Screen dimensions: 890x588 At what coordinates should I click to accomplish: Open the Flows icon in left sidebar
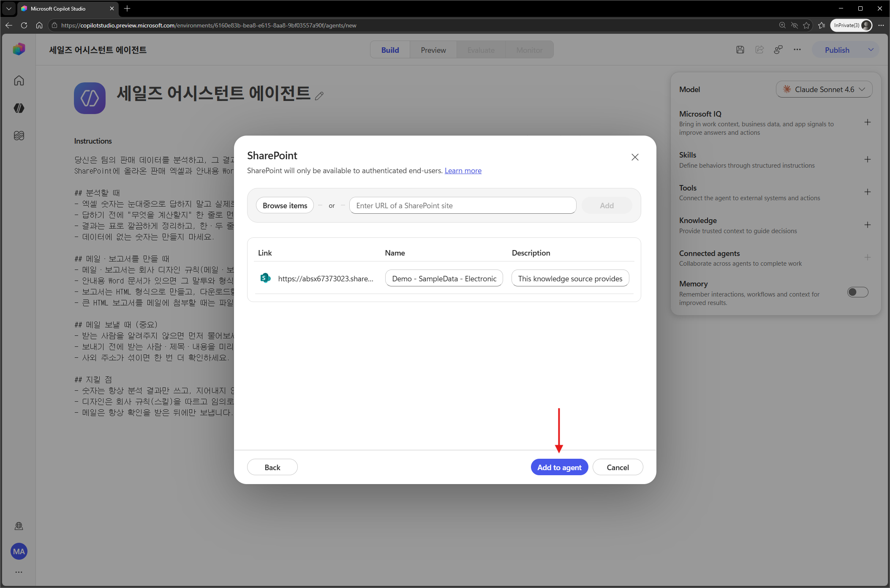19,136
